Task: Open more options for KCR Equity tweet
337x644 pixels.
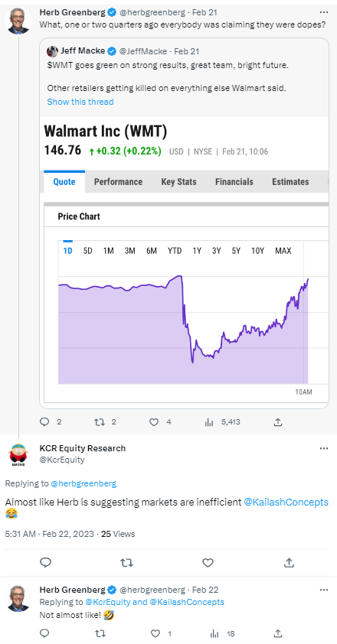Action: click(324, 448)
